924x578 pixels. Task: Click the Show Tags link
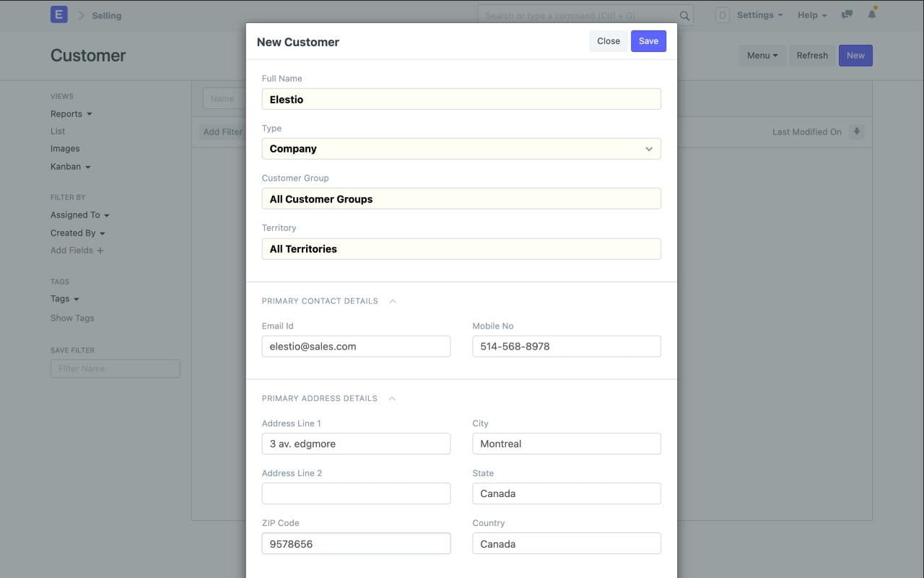71,317
